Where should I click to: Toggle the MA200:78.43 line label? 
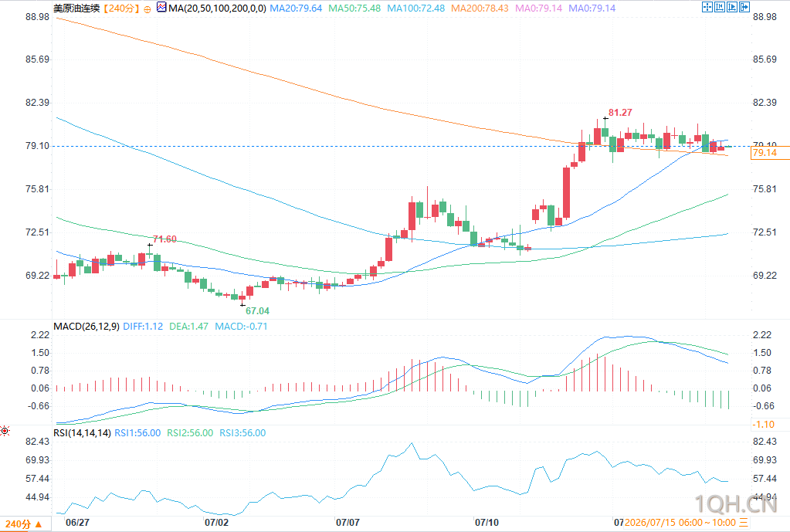(480, 8)
